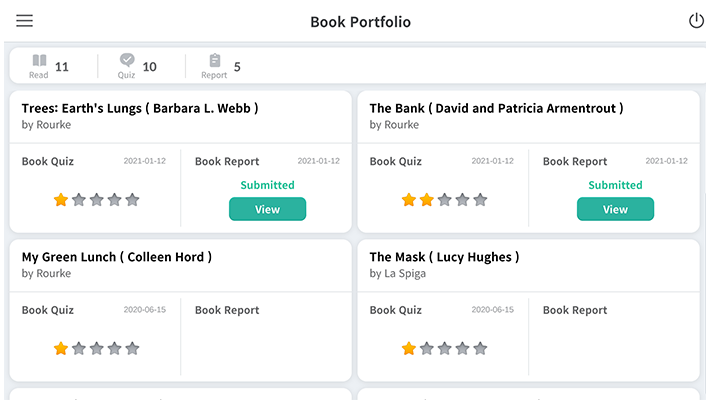The width and height of the screenshot is (710, 400).
Task: Click first star of The Mask rating
Action: (x=409, y=349)
